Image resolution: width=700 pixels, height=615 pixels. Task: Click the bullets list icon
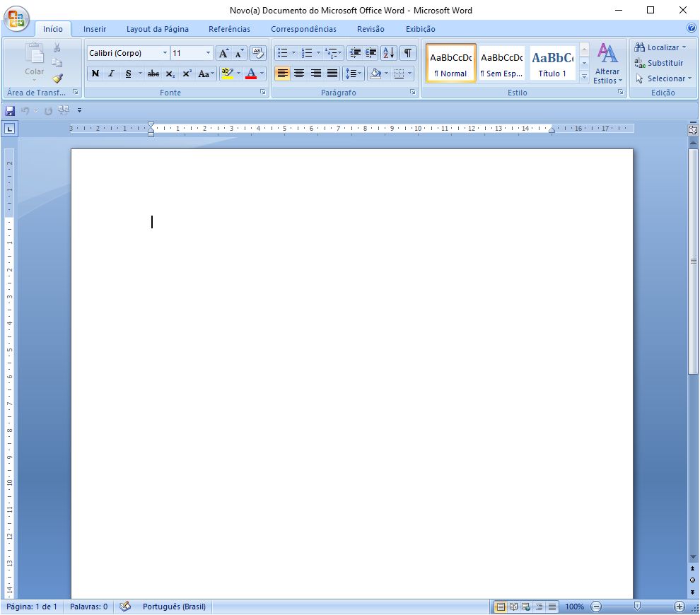click(x=283, y=53)
